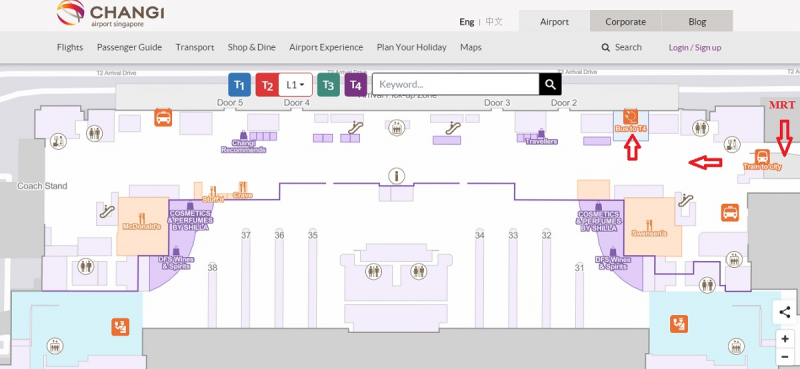The image size is (800, 369).
Task: Click baggage belt number 34
Action: click(x=480, y=235)
